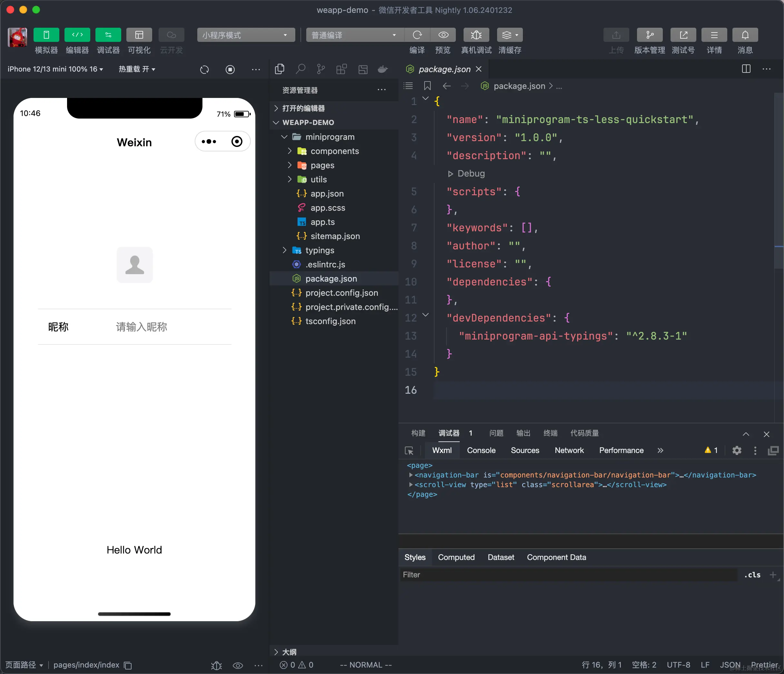Switch to the Console tab
Screen dimensions: 784x674
[481, 450]
